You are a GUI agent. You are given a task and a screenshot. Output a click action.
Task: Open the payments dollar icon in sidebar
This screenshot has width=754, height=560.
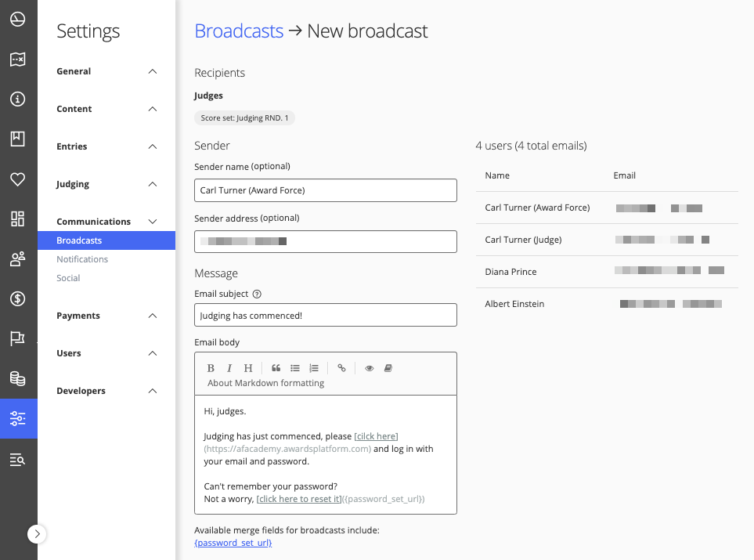click(x=17, y=298)
